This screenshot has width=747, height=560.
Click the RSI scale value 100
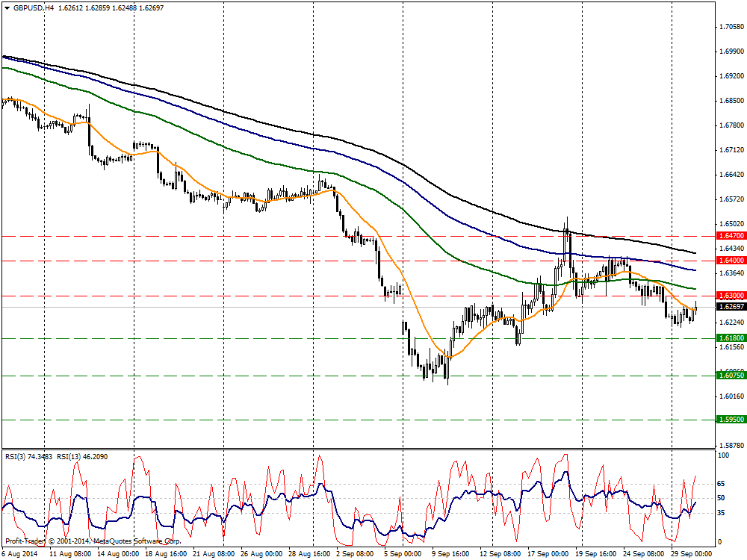coord(723,455)
